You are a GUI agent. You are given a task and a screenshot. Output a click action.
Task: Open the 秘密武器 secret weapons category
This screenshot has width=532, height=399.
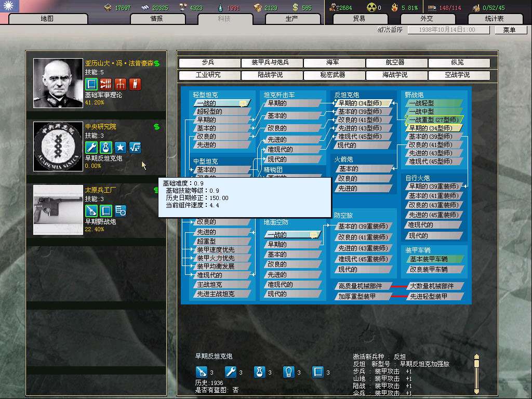pos(334,75)
